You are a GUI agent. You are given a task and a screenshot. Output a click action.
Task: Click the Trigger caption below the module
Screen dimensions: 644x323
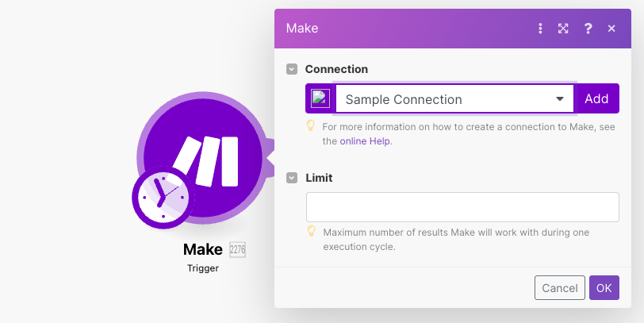tap(203, 268)
